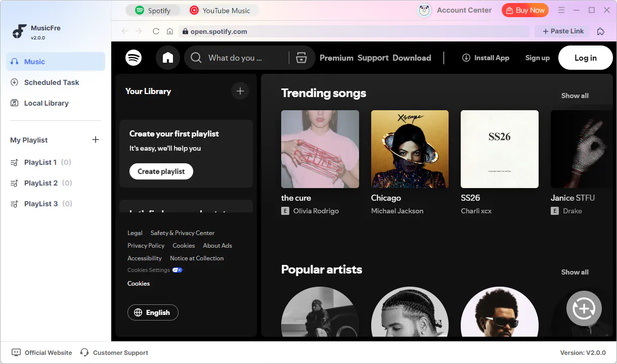
Task: Click the Scheduled Task clock icon
Action: [15, 82]
